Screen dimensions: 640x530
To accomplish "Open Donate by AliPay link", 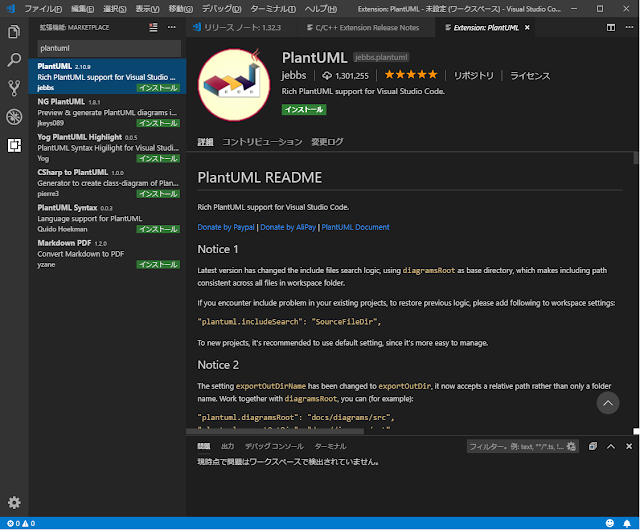I will 288,227.
